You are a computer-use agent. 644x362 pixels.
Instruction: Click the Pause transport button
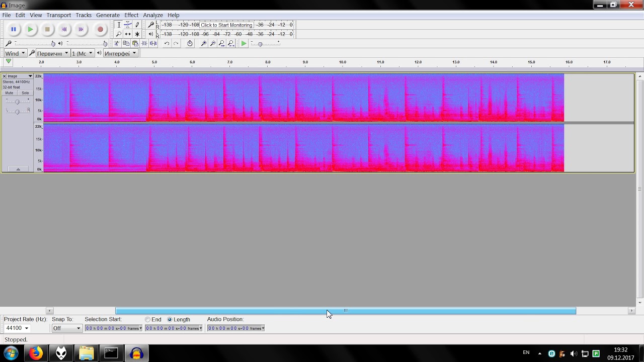coord(14,30)
